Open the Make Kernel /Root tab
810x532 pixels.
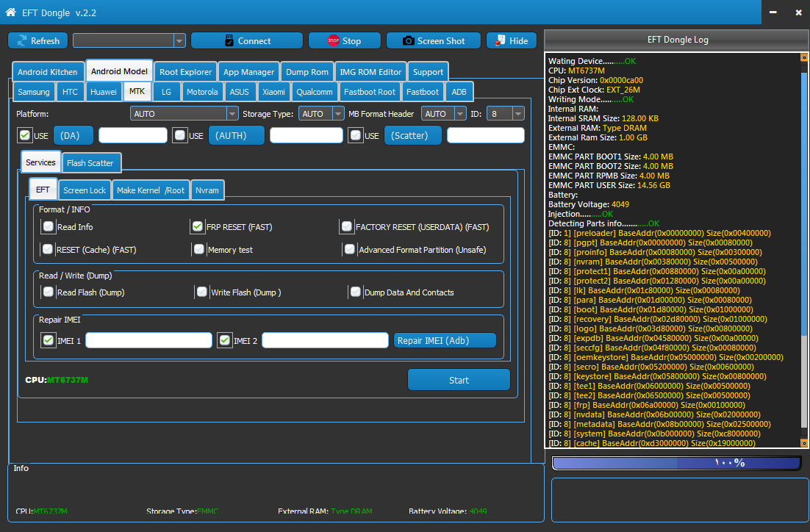[151, 190]
